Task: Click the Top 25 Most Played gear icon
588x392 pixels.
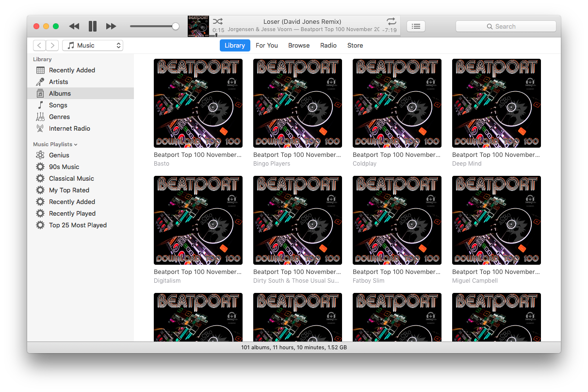Action: pyautogui.click(x=40, y=225)
